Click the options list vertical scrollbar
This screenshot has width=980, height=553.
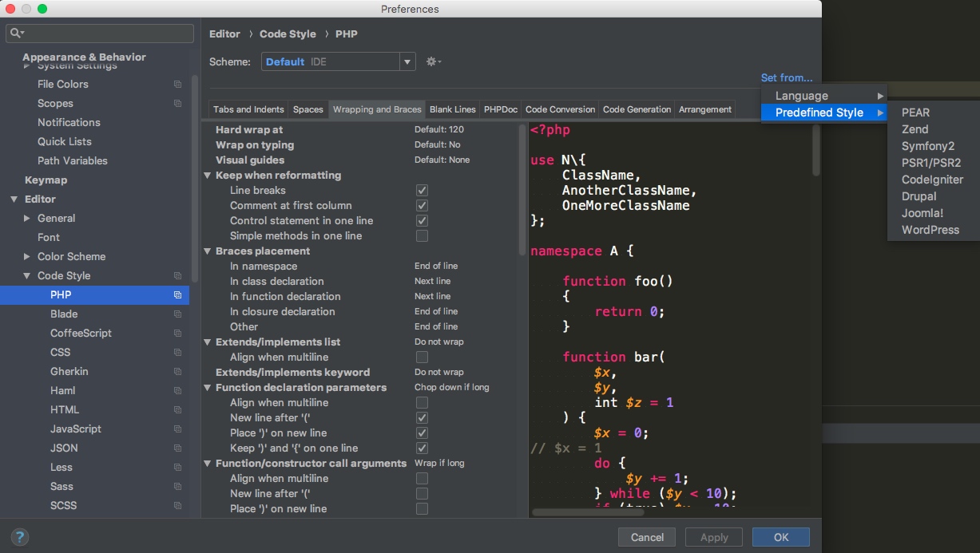pos(523,190)
